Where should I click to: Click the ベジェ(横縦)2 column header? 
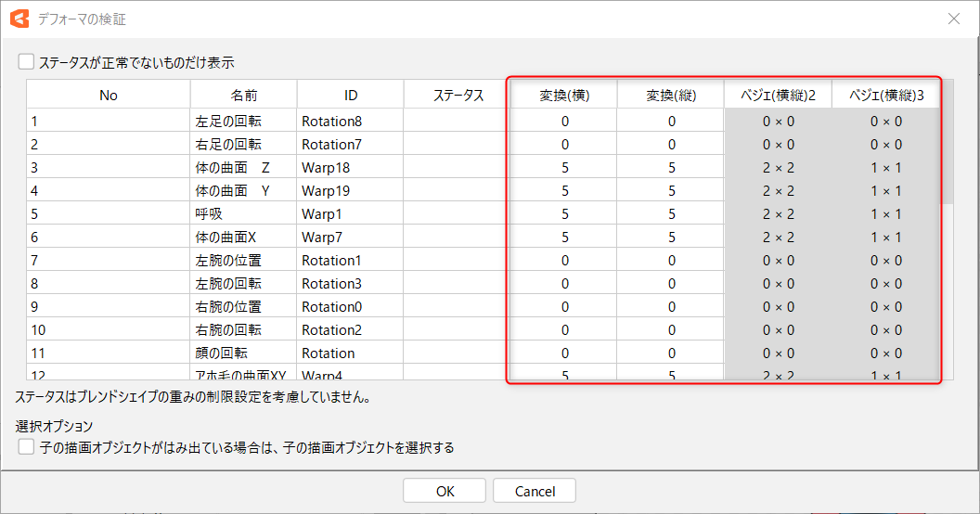tap(778, 95)
